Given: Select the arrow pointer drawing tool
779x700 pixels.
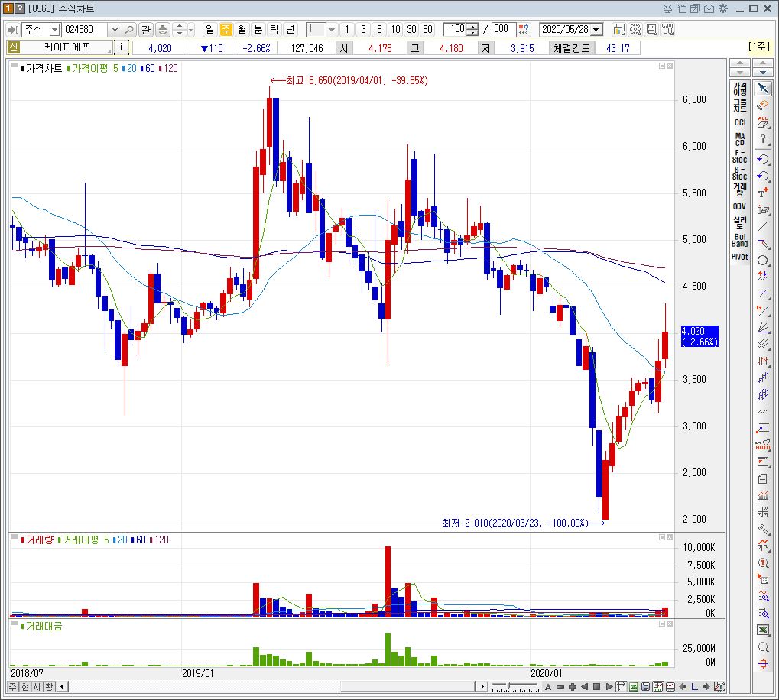Looking at the screenshot, I should pyautogui.click(x=763, y=89).
